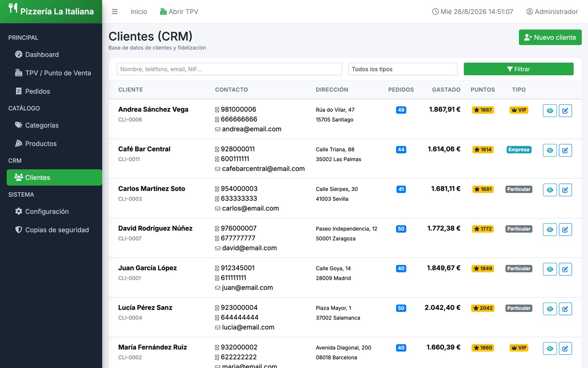View details for Café Bar Central
The width and height of the screenshot is (588, 368).
[550, 150]
